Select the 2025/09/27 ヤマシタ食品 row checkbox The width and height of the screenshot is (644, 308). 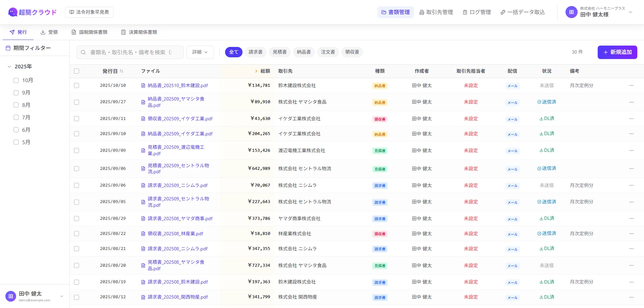click(76, 102)
